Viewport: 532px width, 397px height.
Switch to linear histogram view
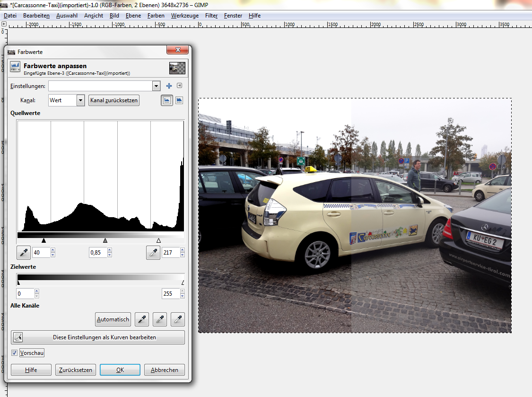click(x=166, y=100)
